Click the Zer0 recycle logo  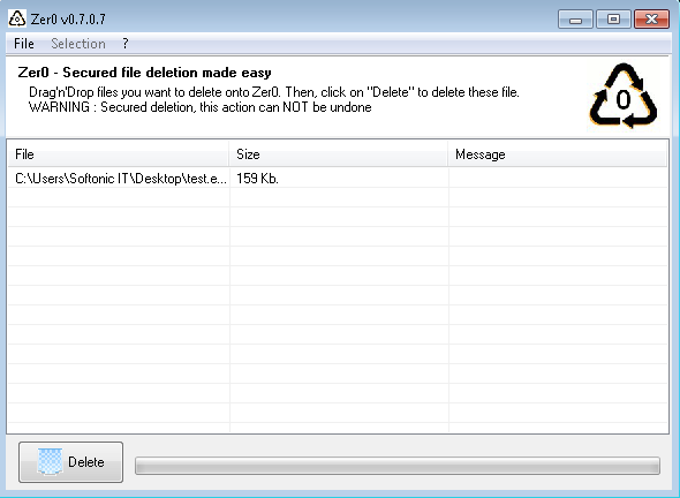623,96
